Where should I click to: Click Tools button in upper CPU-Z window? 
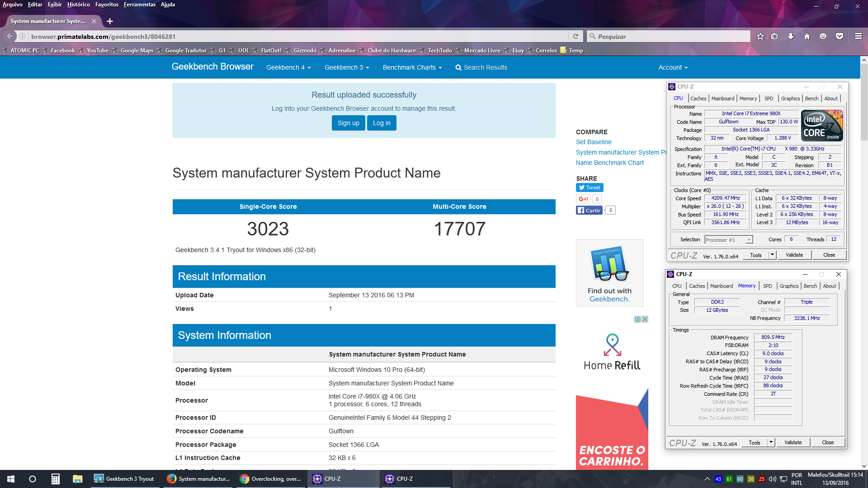pyautogui.click(x=755, y=255)
